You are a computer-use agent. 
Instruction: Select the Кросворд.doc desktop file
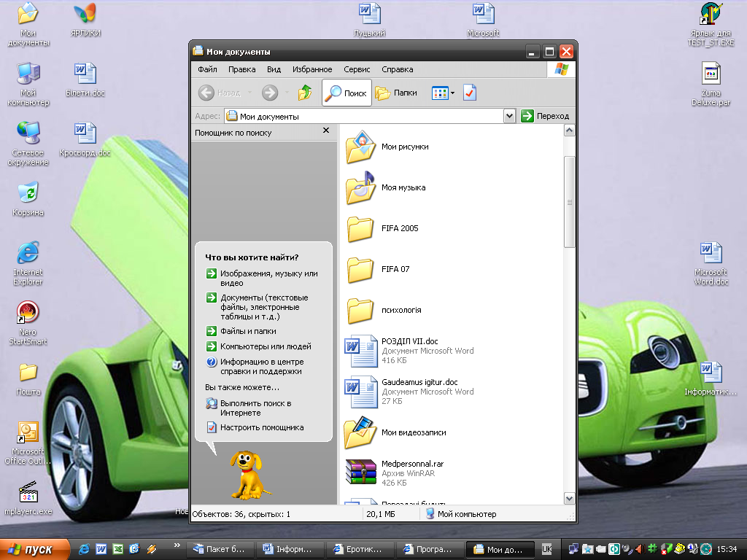(85, 139)
